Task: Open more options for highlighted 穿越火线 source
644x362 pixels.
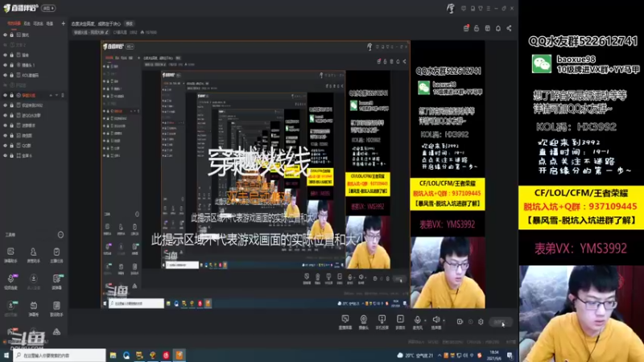Action: click(63, 95)
